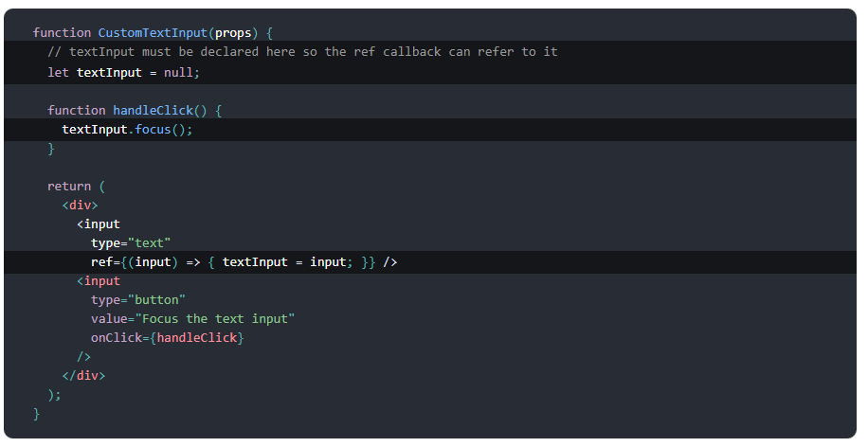This screenshot has width=868, height=447.
Task: Click the final closing brace of the function
Action: (37, 414)
